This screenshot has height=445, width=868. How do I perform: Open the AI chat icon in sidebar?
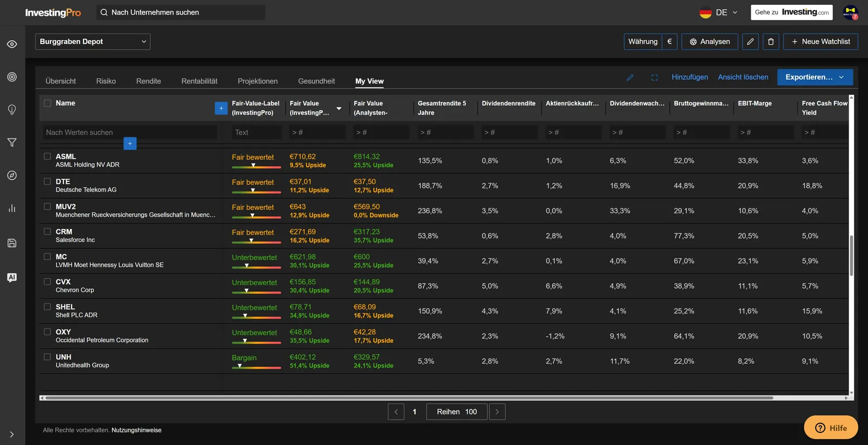pos(12,277)
